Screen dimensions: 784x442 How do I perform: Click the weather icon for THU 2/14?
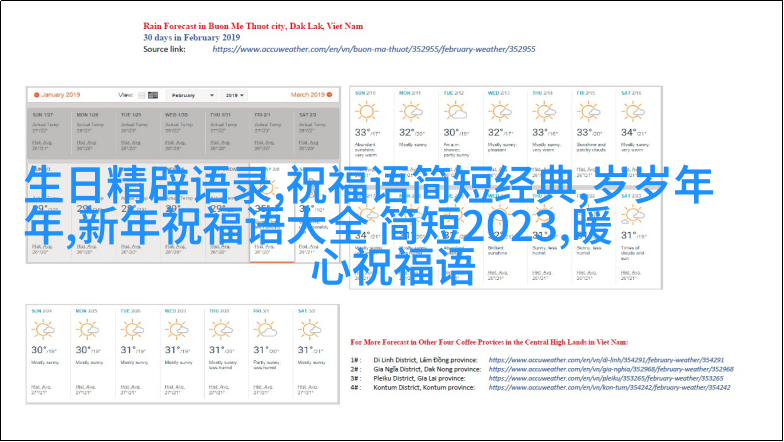[544, 112]
